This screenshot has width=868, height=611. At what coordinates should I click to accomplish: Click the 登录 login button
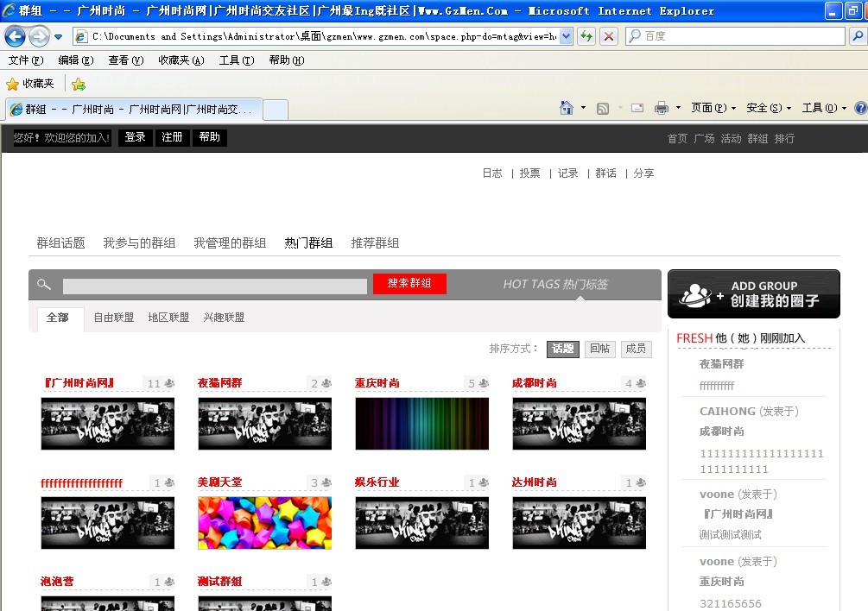click(135, 137)
